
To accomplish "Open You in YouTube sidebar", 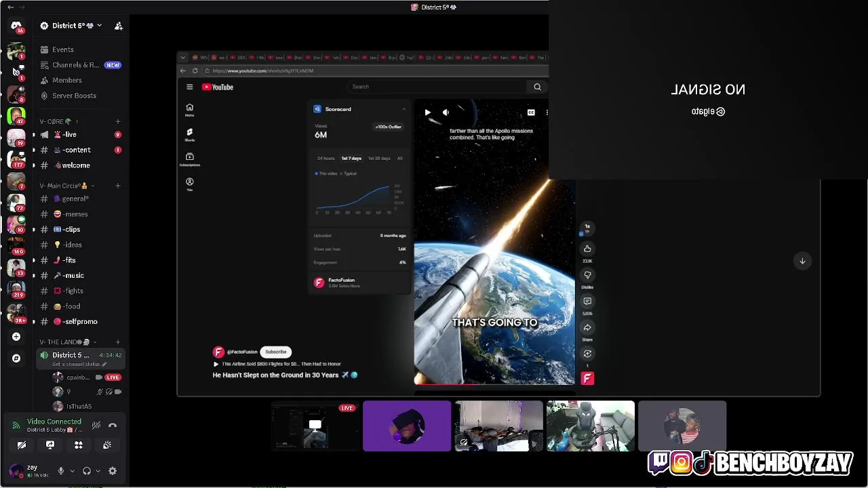I will [x=189, y=184].
